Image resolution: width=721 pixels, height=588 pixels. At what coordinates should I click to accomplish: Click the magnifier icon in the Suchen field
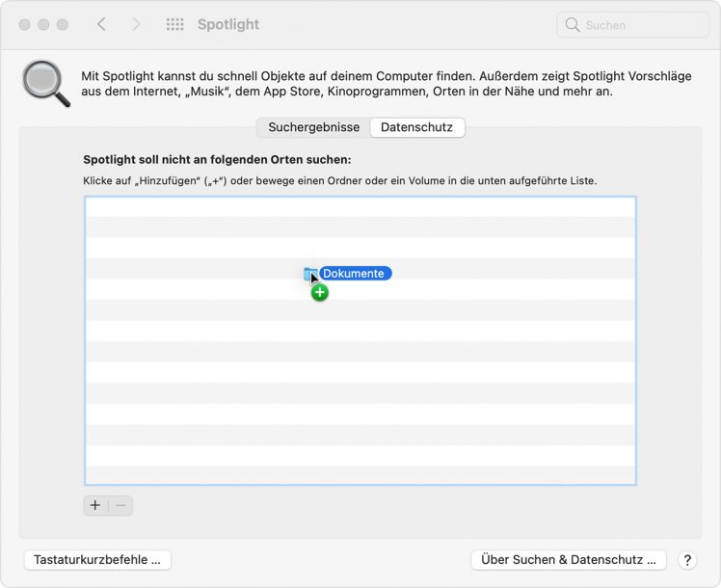573,25
